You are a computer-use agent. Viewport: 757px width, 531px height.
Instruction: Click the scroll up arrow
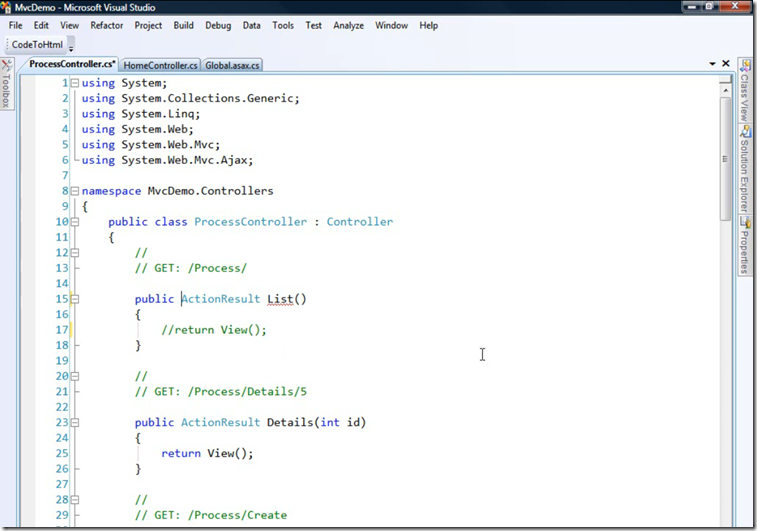pos(726,90)
